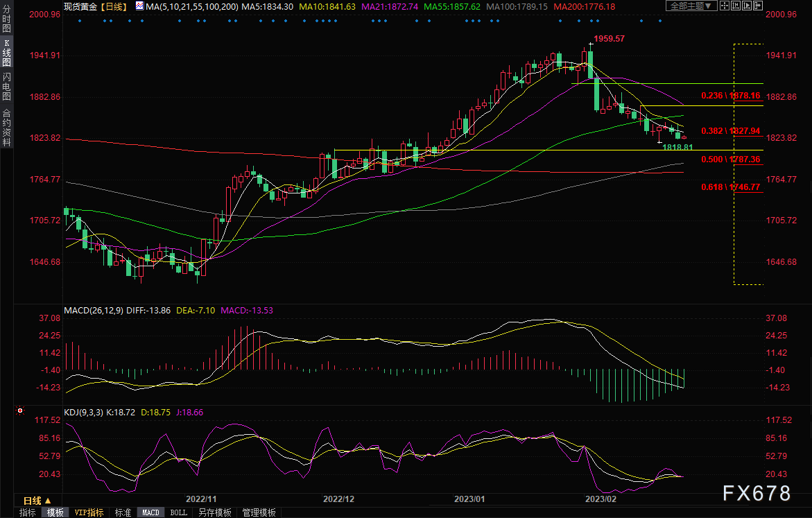Click the play-forward axis icon
This screenshot has height=518, width=812.
tap(747, 6)
